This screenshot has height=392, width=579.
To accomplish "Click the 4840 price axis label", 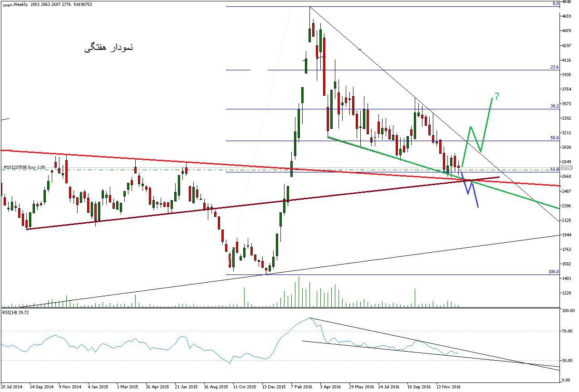I will 567,2.
